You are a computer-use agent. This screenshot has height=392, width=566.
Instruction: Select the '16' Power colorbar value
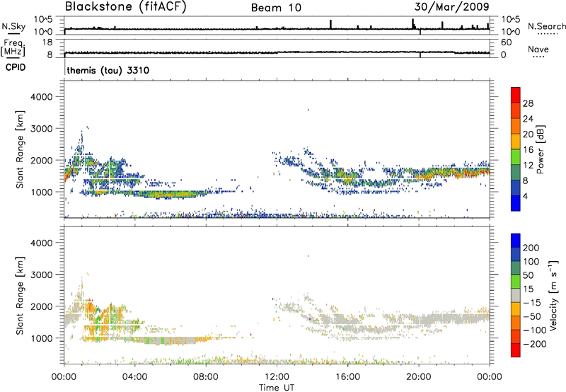[x=528, y=150]
